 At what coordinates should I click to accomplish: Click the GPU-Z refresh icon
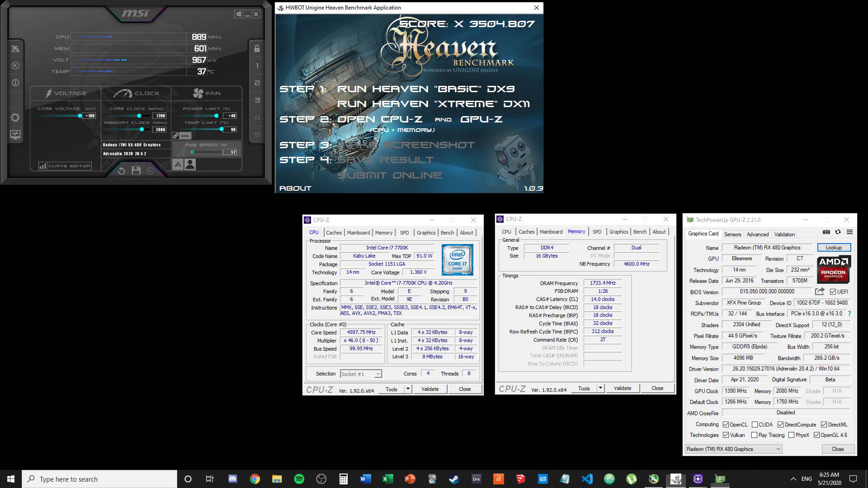click(x=838, y=232)
